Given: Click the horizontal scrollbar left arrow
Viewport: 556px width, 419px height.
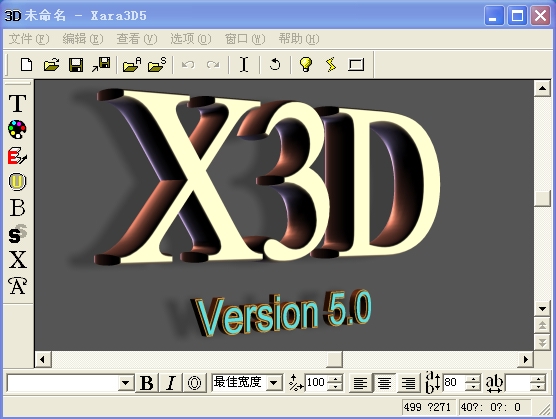Looking at the screenshot, I should tap(43, 359).
